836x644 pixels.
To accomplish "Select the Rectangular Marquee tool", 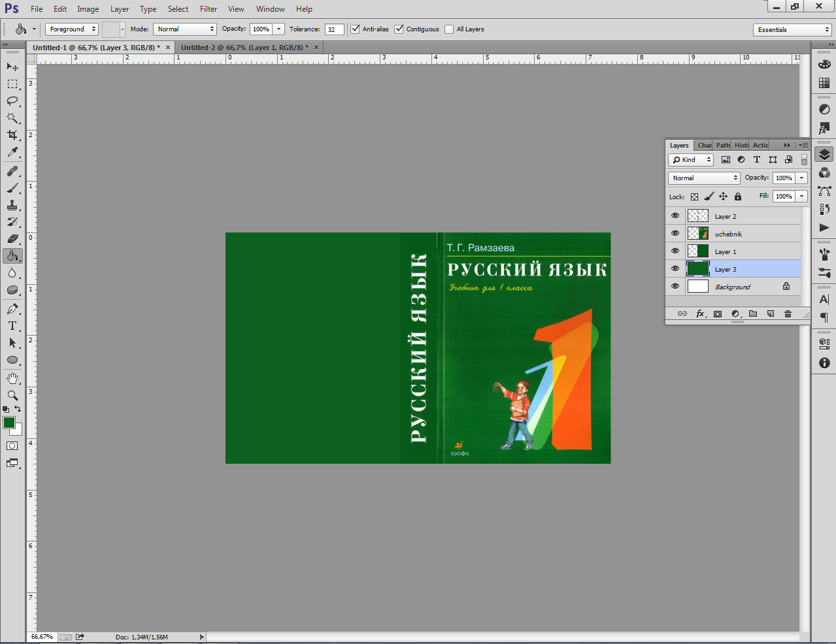I will coord(12,84).
